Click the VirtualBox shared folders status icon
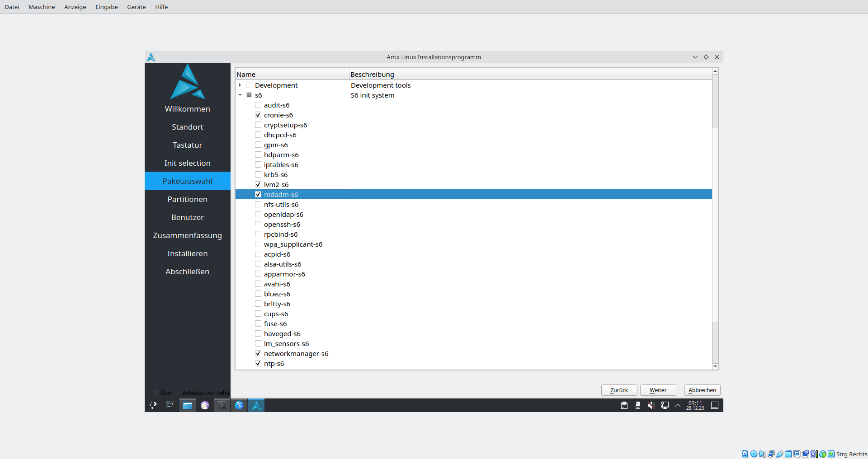The image size is (868, 459). [x=788, y=454]
